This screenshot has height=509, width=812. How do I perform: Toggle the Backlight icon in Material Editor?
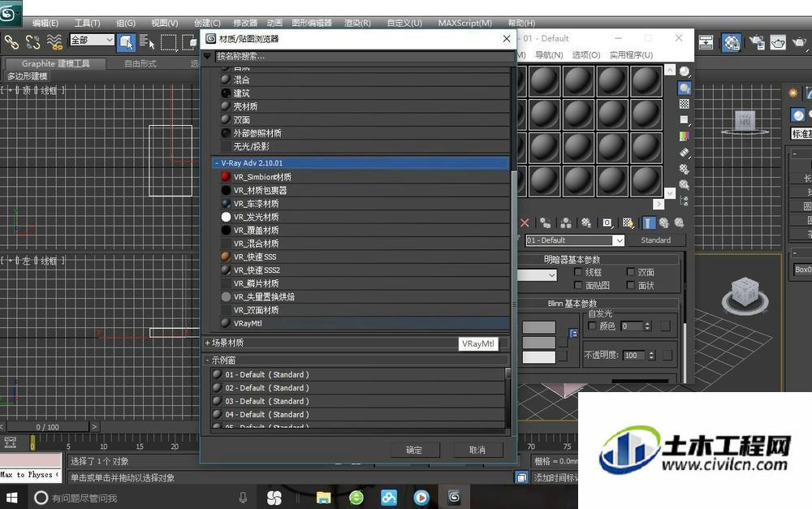tap(685, 88)
